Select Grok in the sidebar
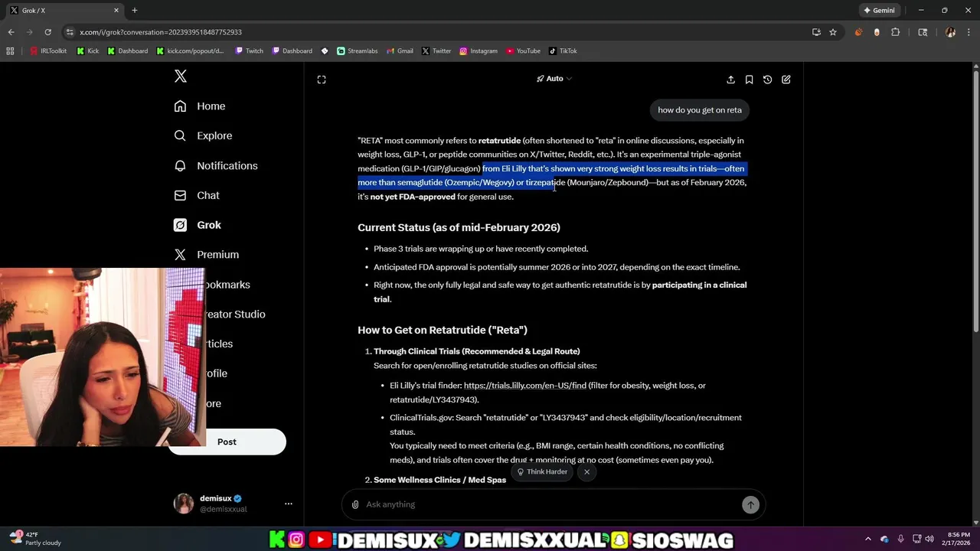The image size is (980, 551). (198, 225)
